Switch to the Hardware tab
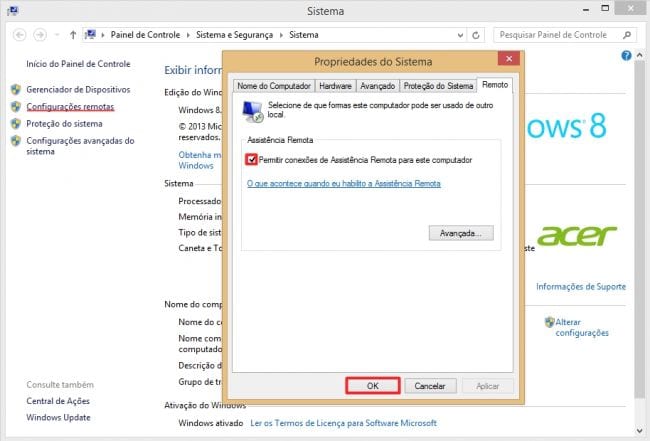 [x=335, y=86]
